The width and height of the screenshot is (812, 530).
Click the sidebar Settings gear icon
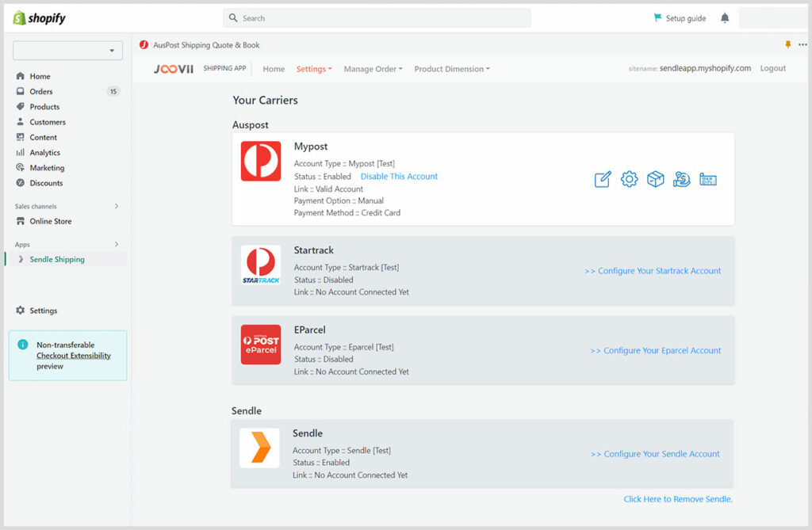pyautogui.click(x=20, y=311)
